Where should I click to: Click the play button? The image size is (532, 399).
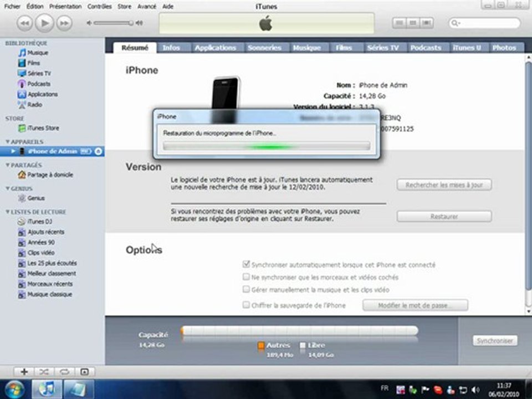[x=44, y=23]
